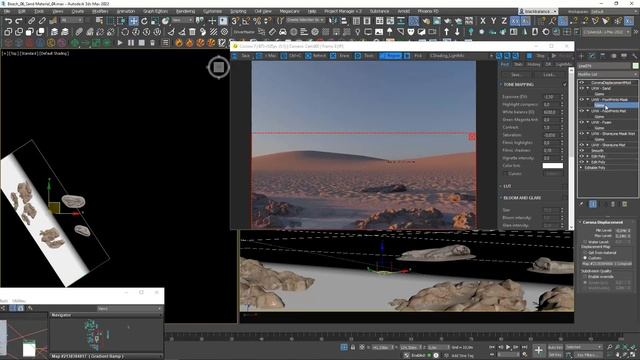640x360 pixels.
Task: Collapse the Bloom and Glare rollout
Action: (501, 198)
